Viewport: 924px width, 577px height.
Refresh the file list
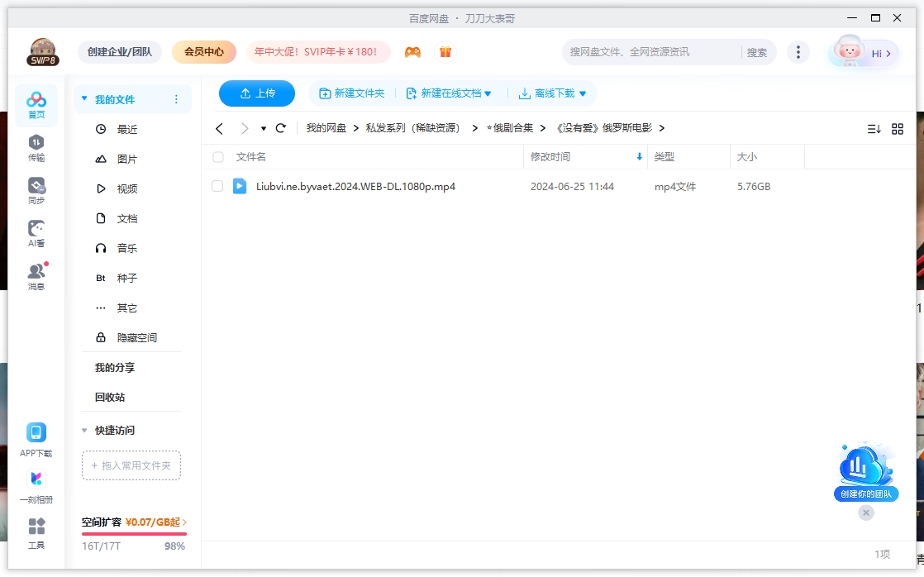click(281, 128)
